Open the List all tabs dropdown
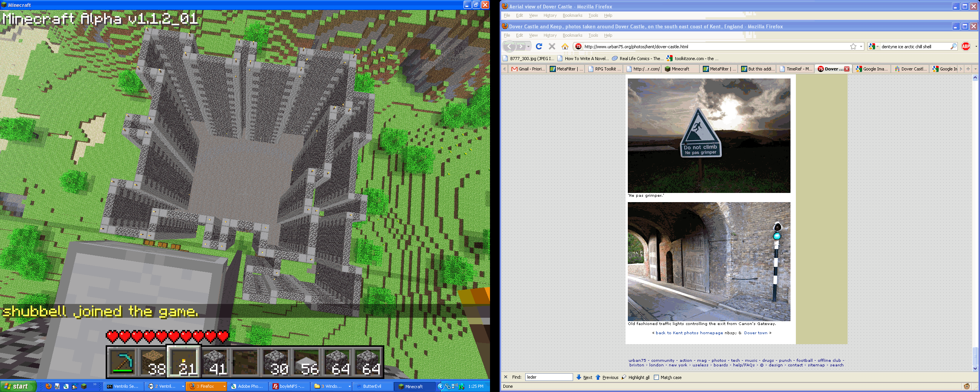980x392 pixels. point(975,69)
